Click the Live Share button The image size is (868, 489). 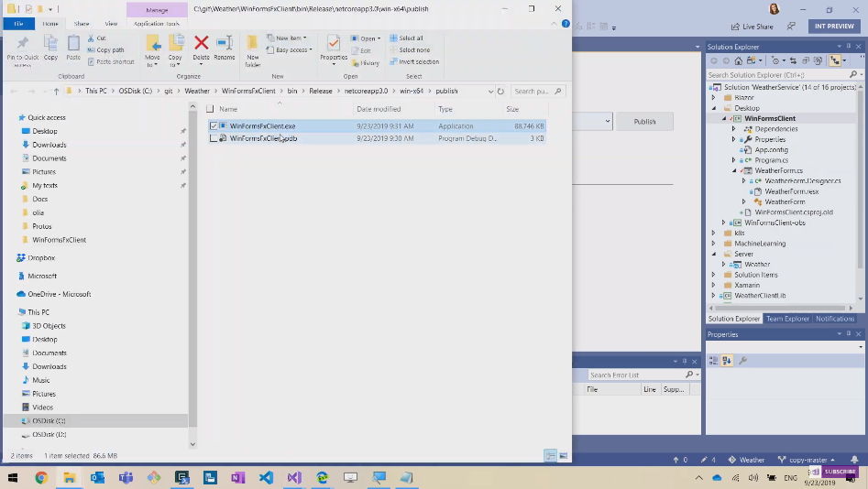point(753,27)
